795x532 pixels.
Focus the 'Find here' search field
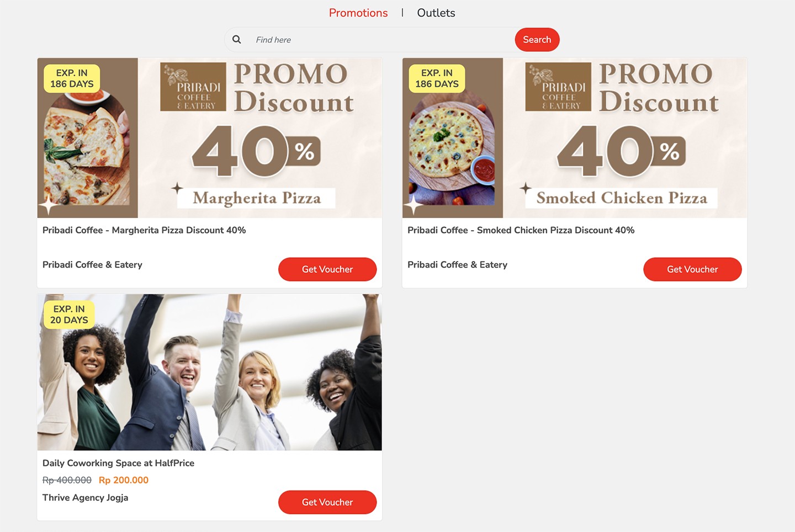click(381, 40)
